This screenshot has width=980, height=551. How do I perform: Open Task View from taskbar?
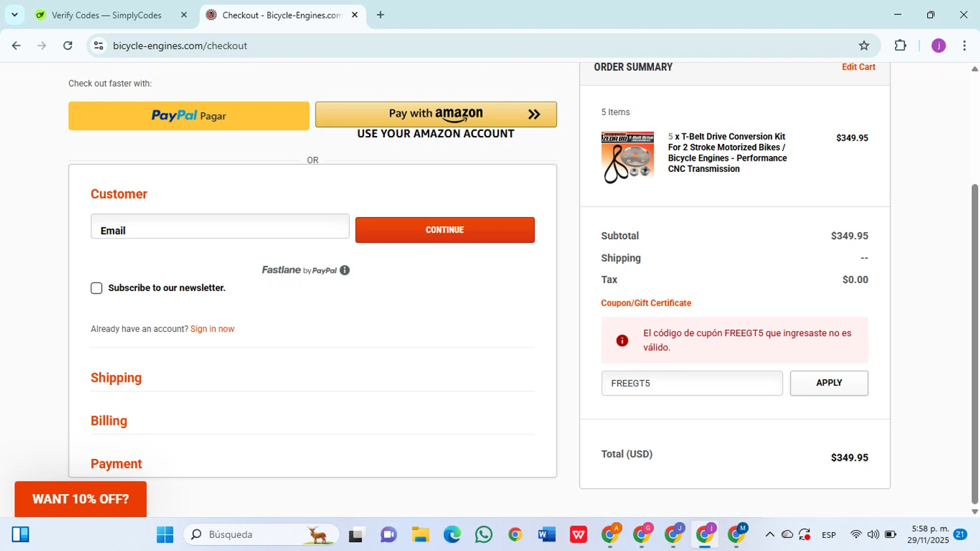point(356,535)
